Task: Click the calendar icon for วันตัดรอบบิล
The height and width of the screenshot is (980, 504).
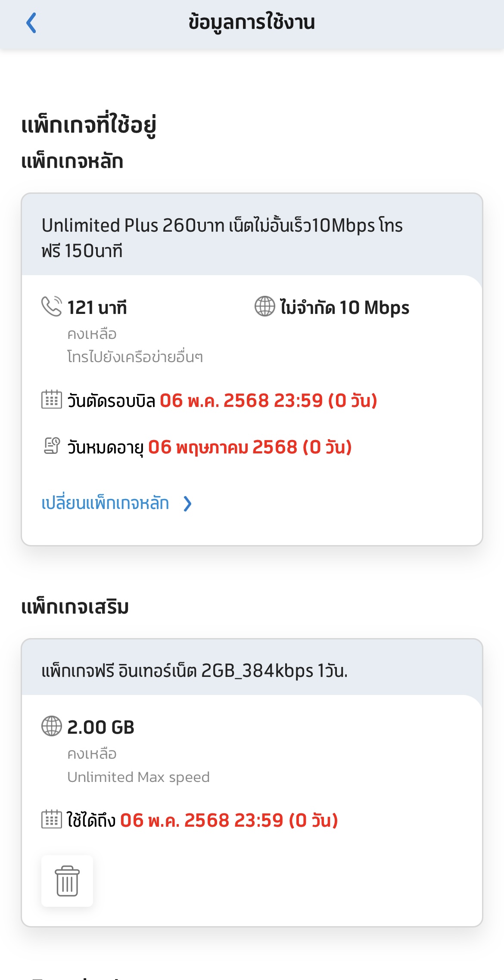Action: click(x=51, y=400)
